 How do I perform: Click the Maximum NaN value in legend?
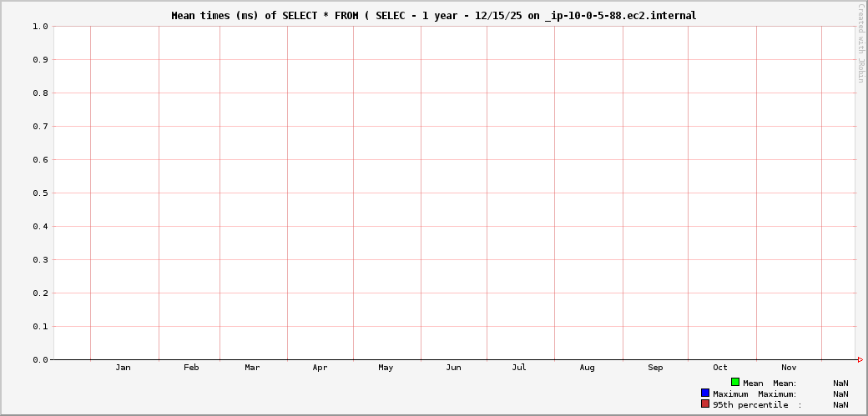tap(840, 394)
